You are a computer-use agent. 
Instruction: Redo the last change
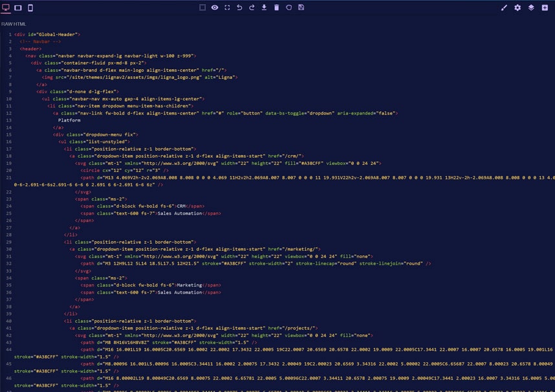click(x=253, y=7)
